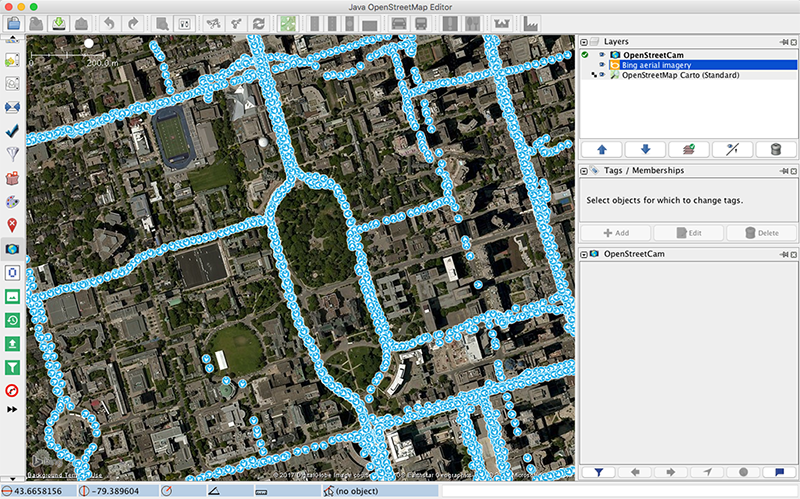Open the filter funnel panel in sidebar
The width and height of the screenshot is (800, 499).
tap(13, 154)
